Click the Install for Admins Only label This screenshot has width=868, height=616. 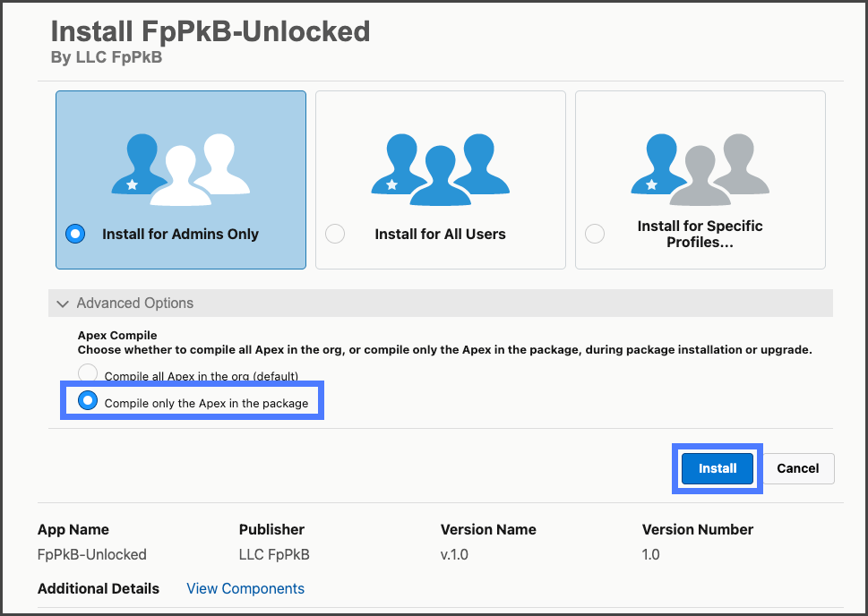point(180,235)
